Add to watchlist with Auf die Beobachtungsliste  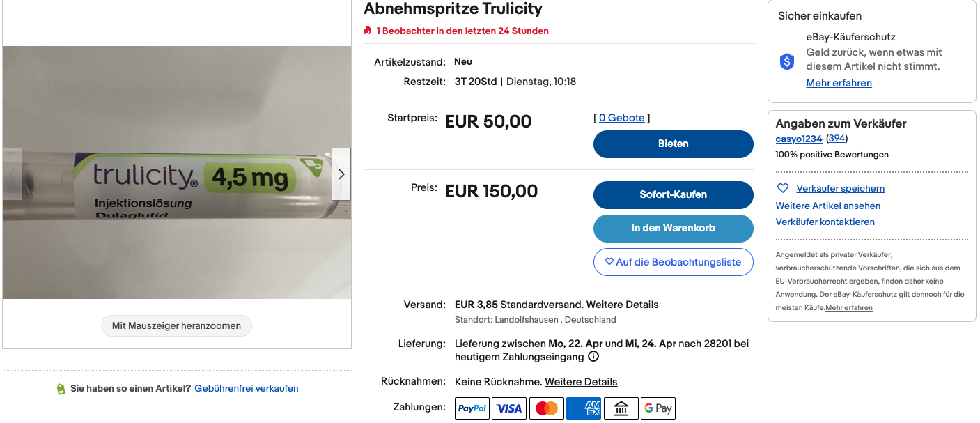(673, 262)
